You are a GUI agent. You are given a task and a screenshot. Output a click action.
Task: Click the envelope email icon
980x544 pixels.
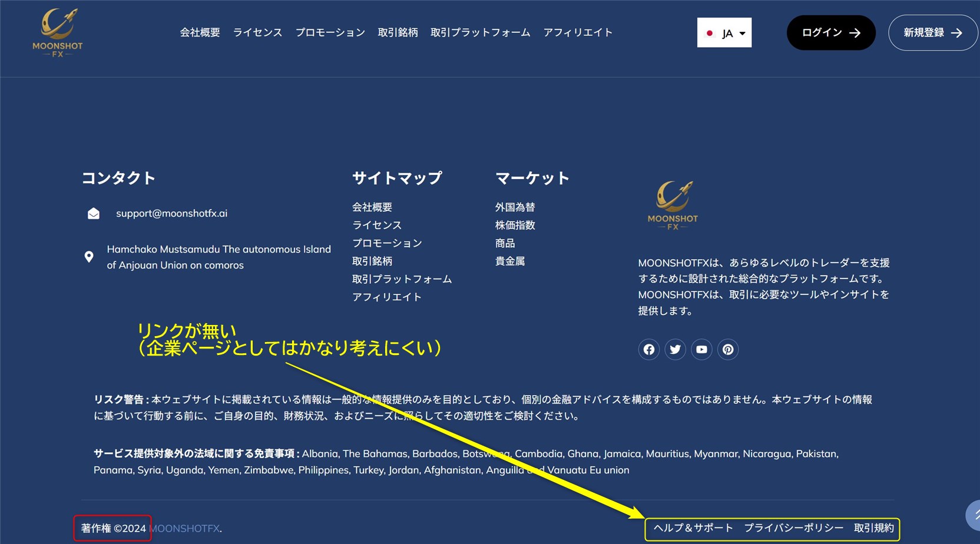[94, 214]
